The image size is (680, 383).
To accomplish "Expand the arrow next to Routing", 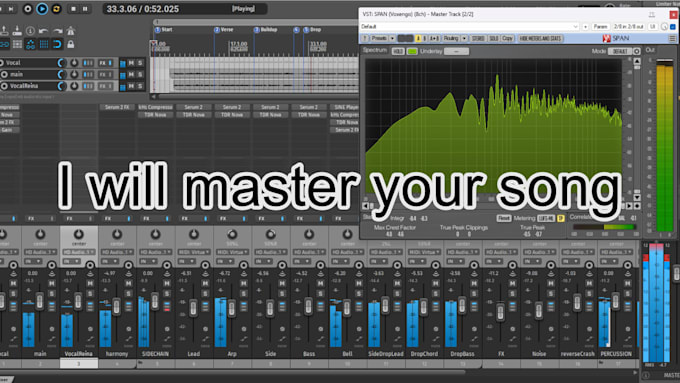I will pyautogui.click(x=464, y=39).
